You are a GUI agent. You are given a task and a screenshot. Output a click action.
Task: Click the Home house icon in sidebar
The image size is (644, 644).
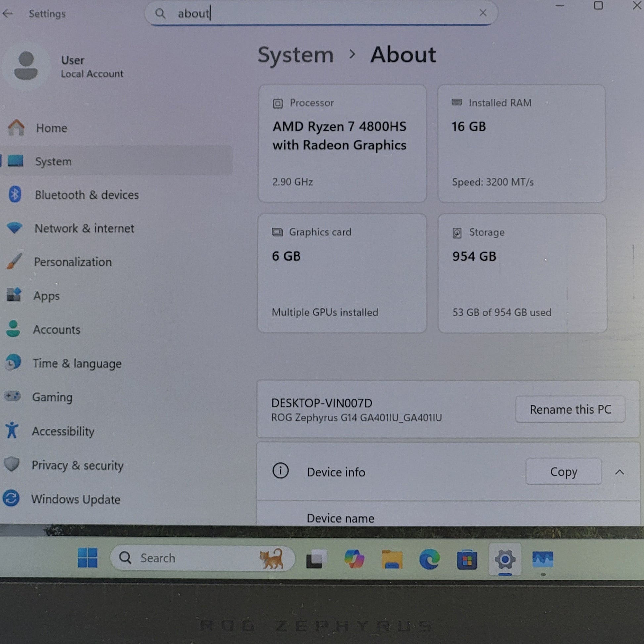(16, 128)
